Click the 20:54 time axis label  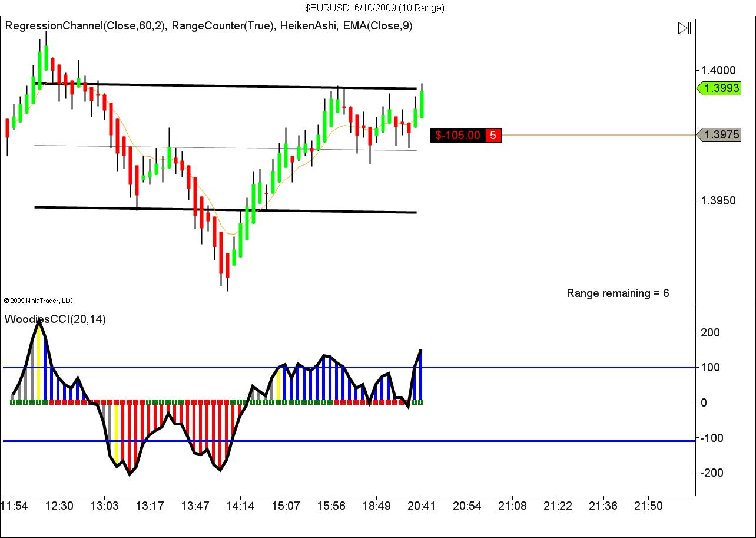pos(467,506)
